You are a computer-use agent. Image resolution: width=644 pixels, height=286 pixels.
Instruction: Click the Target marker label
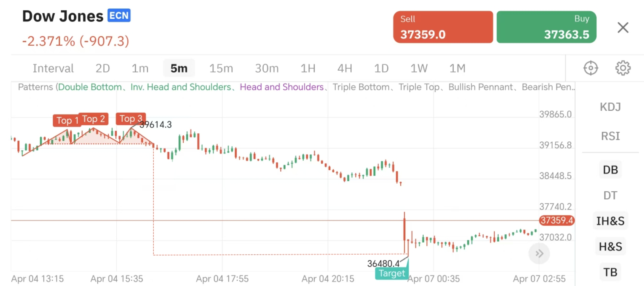point(392,274)
